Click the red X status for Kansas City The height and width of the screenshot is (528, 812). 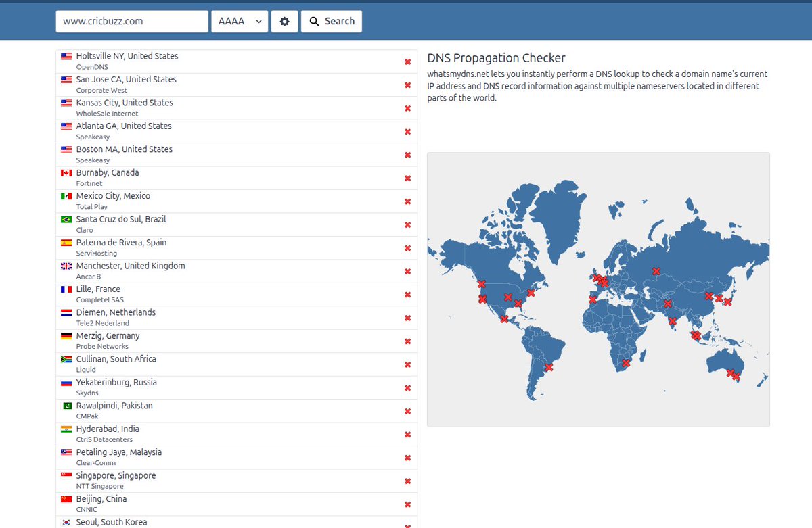[407, 108]
